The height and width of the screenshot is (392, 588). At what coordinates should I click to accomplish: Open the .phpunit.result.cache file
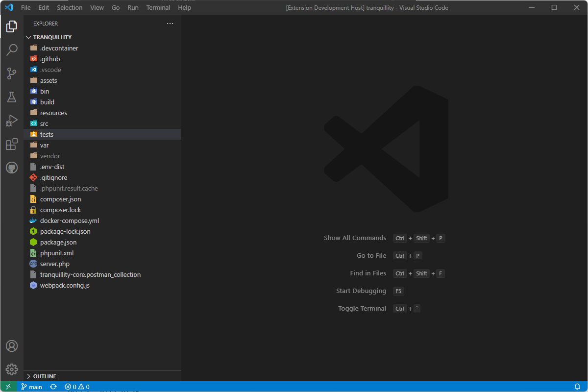pyautogui.click(x=102, y=188)
